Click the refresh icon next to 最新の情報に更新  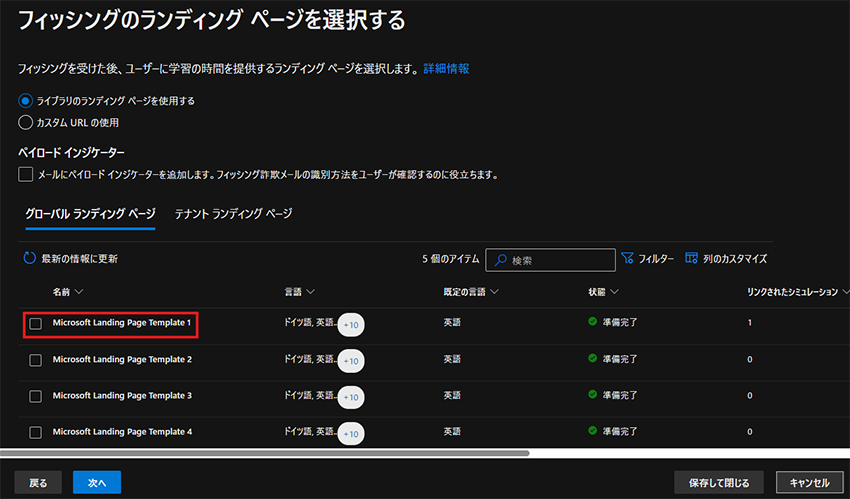pos(29,258)
